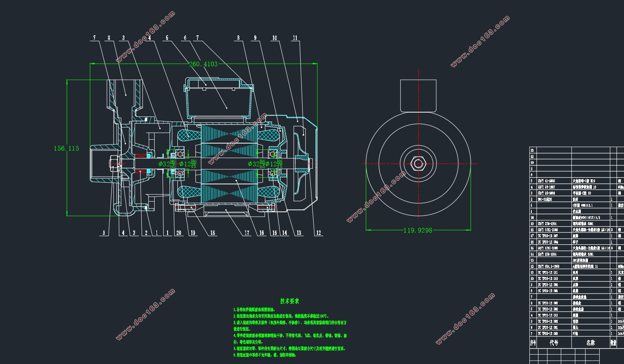
Task: Click part balloon number 9
Action: [x=255, y=38]
